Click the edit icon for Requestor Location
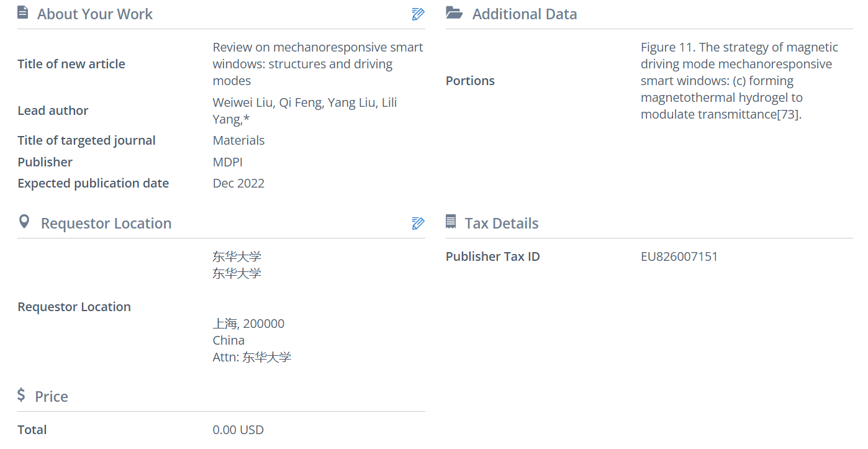This screenshot has width=868, height=449. point(418,224)
